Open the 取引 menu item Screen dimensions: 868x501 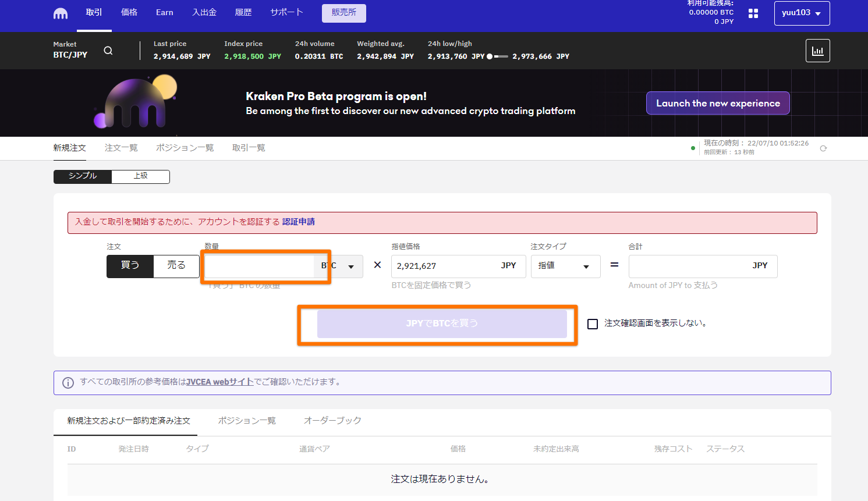pyautogui.click(x=94, y=12)
